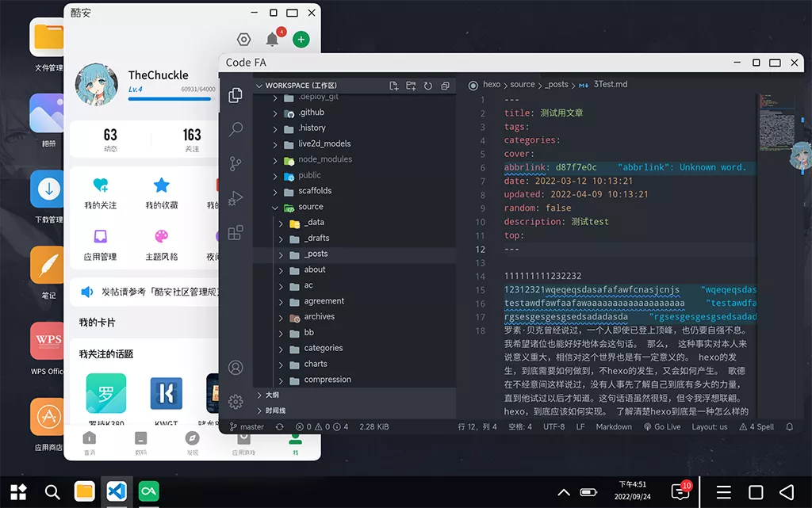Click the level progress bar under TheChuckle
812x508 pixels.
tap(170, 99)
